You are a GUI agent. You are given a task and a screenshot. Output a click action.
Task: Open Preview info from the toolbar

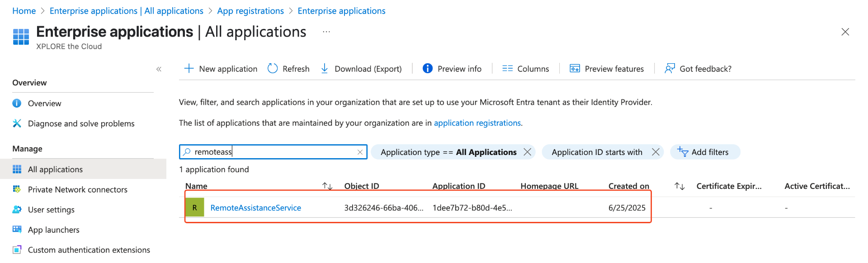[x=452, y=69]
